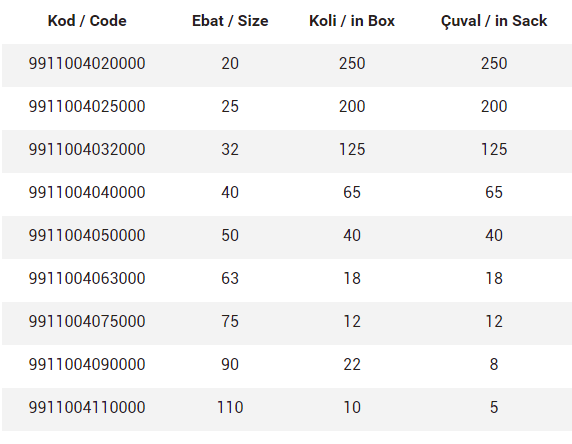Select product code 9911004110000
Image resolution: width=572 pixels, height=444 pixels.
click(x=87, y=407)
